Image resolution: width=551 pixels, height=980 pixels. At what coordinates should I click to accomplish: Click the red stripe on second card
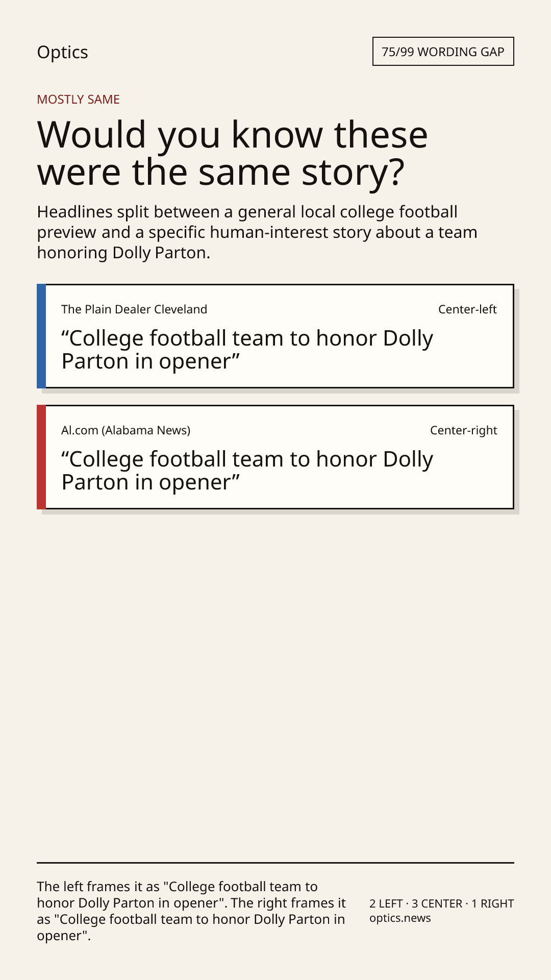click(41, 457)
